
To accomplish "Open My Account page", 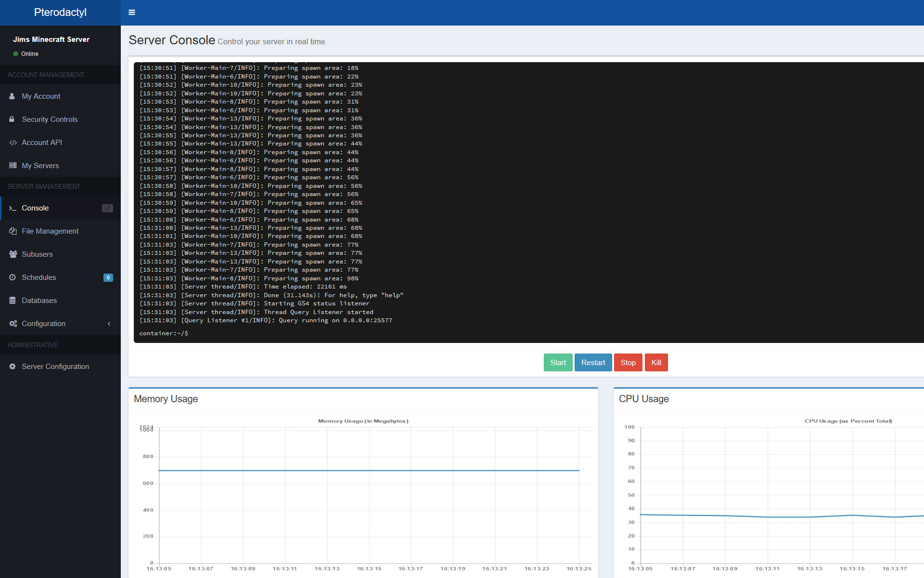I will click(x=60, y=96).
